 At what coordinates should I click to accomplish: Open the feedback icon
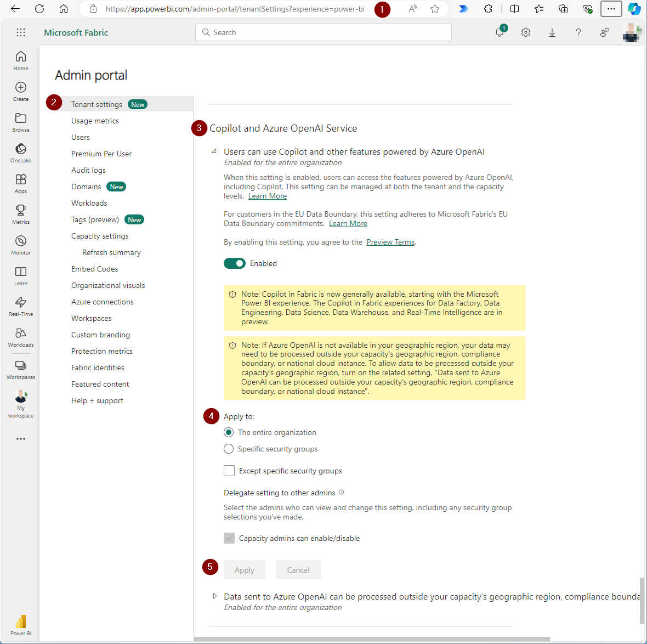click(x=605, y=32)
